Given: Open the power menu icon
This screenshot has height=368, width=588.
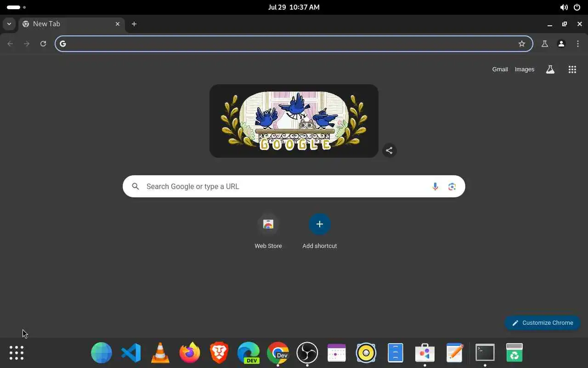Looking at the screenshot, I should pyautogui.click(x=577, y=7).
